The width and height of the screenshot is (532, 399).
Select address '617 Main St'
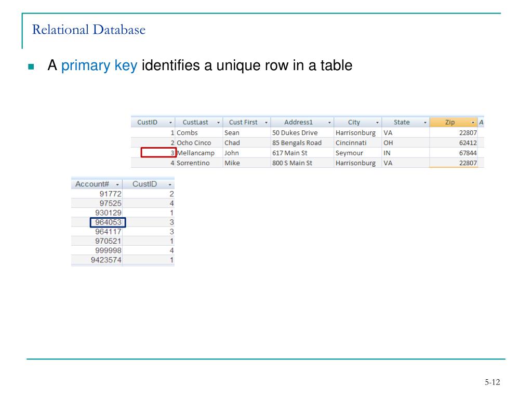(x=302, y=153)
